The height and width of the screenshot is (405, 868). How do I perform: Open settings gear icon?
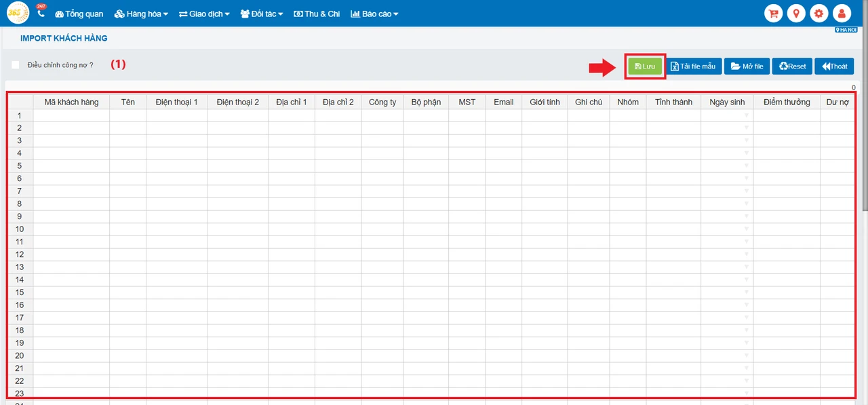(x=818, y=14)
